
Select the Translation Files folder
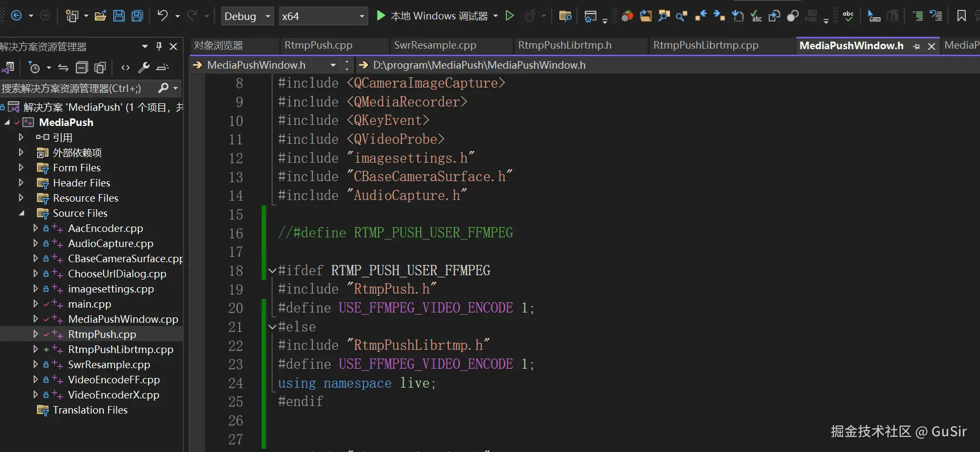(x=90, y=410)
